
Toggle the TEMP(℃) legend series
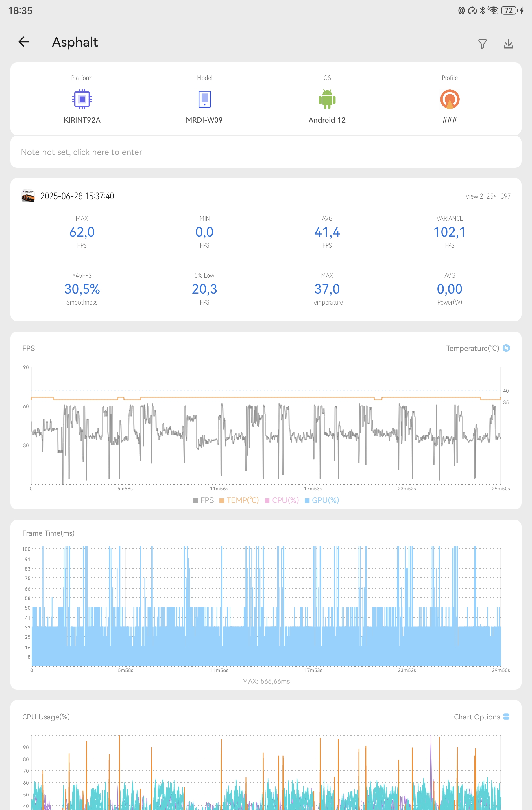(x=239, y=500)
